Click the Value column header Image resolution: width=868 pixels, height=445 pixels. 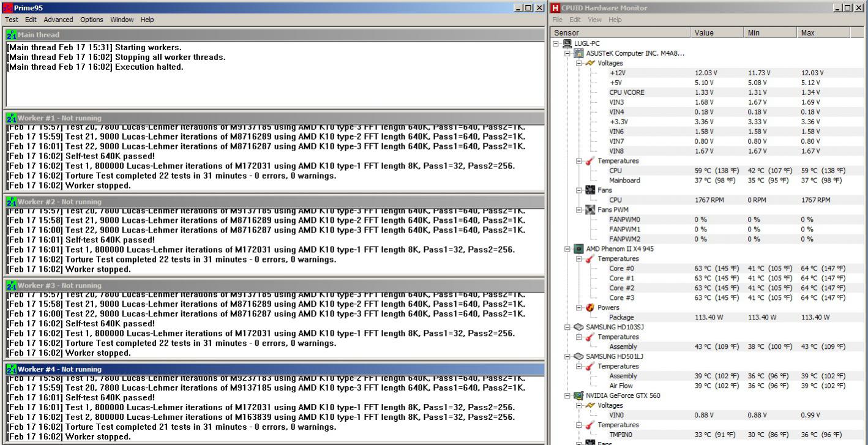coord(717,32)
